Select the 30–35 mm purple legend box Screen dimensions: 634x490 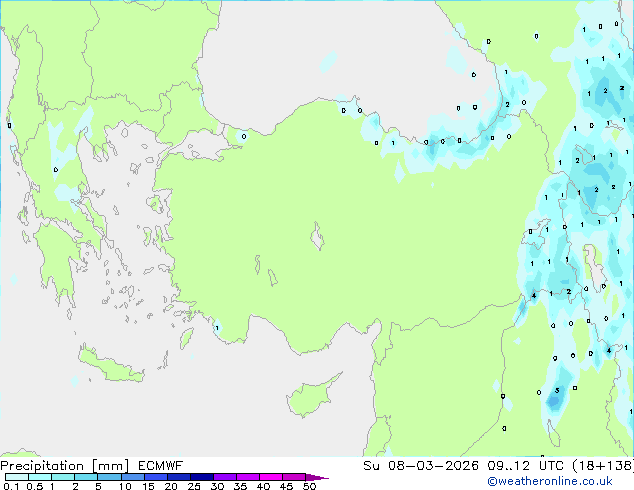click(225, 477)
